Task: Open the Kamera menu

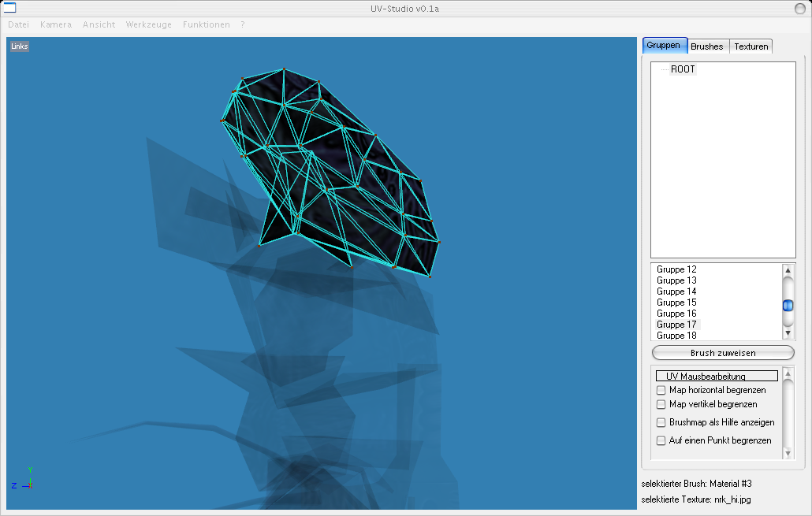Action: (x=56, y=25)
